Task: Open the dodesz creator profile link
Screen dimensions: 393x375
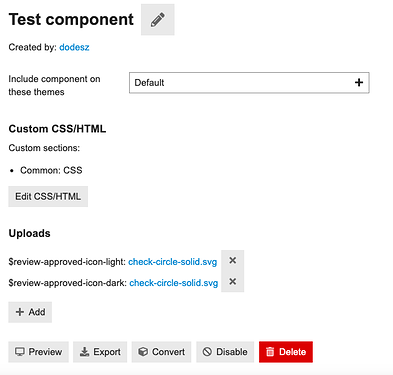Action: coord(74,47)
